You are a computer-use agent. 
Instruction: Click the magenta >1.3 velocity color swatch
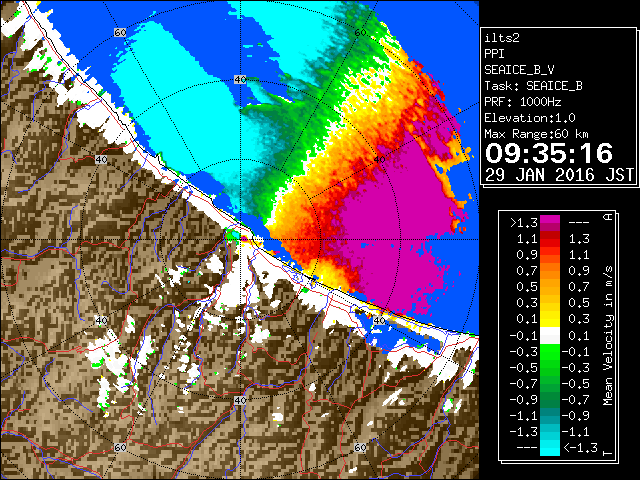550,220
